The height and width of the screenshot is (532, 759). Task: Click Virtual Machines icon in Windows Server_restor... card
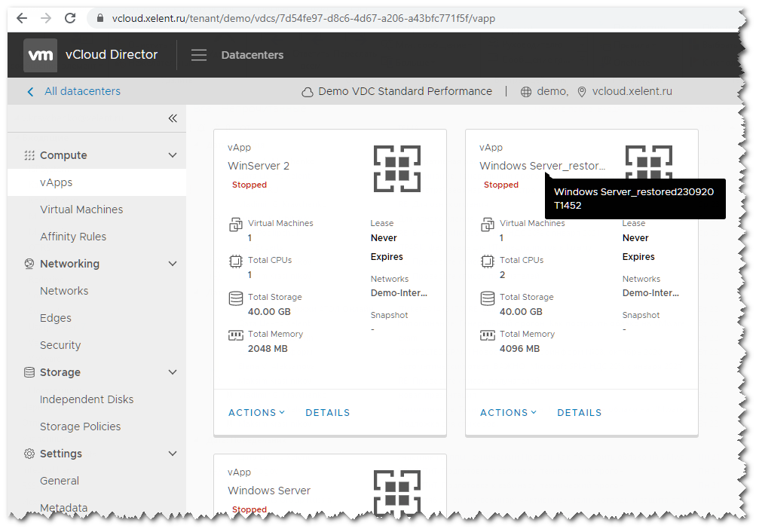(x=488, y=225)
